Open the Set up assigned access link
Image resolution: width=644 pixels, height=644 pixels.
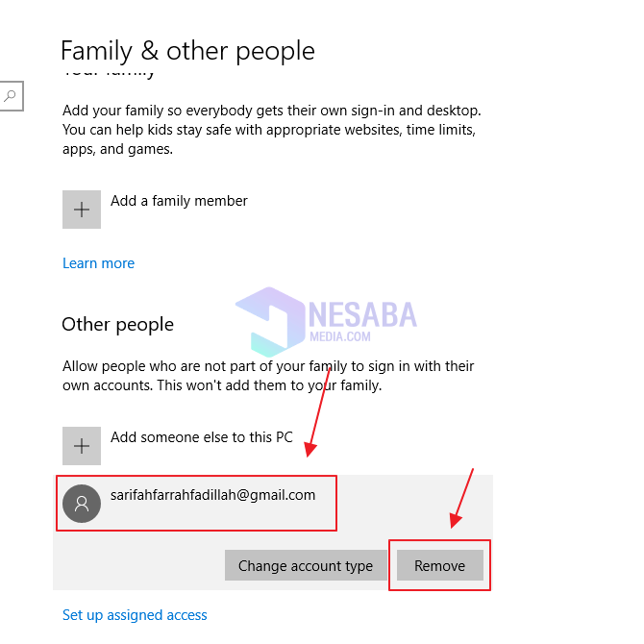(135, 615)
